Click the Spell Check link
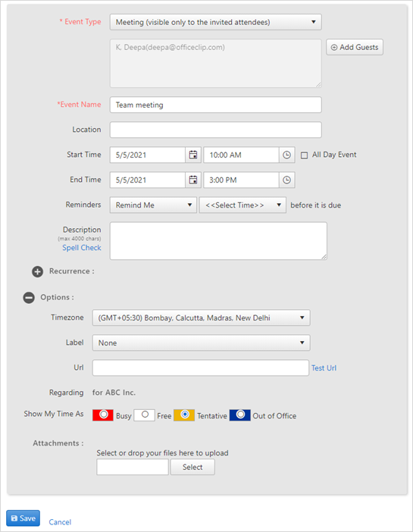This screenshot has width=413, height=532. pos(82,248)
